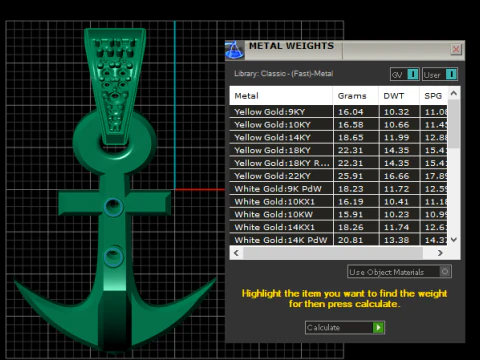This screenshot has width=480, height=360.
Task: Select the upper stone hole on the anchor shank
Action: (113, 207)
